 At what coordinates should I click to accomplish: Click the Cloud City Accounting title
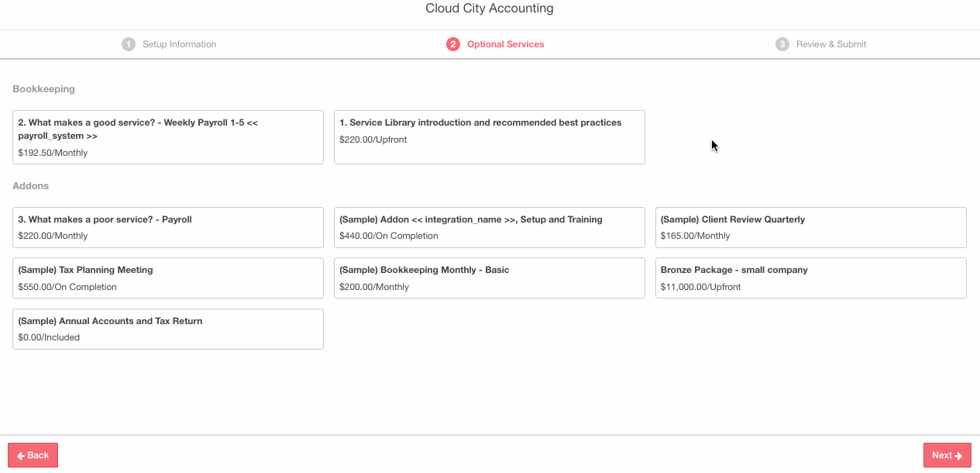(x=490, y=9)
